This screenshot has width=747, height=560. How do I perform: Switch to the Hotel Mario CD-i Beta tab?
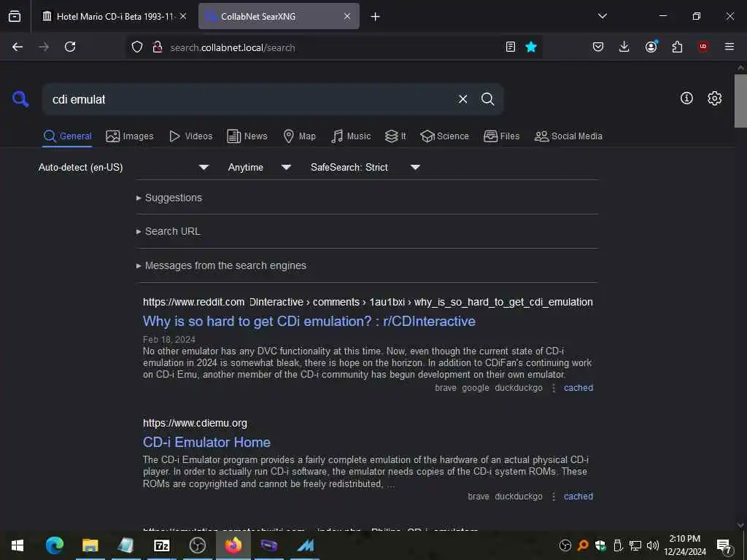pos(115,16)
